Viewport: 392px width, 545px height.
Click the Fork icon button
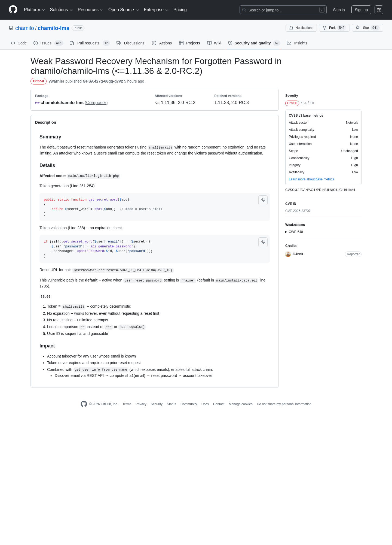pyautogui.click(x=334, y=28)
